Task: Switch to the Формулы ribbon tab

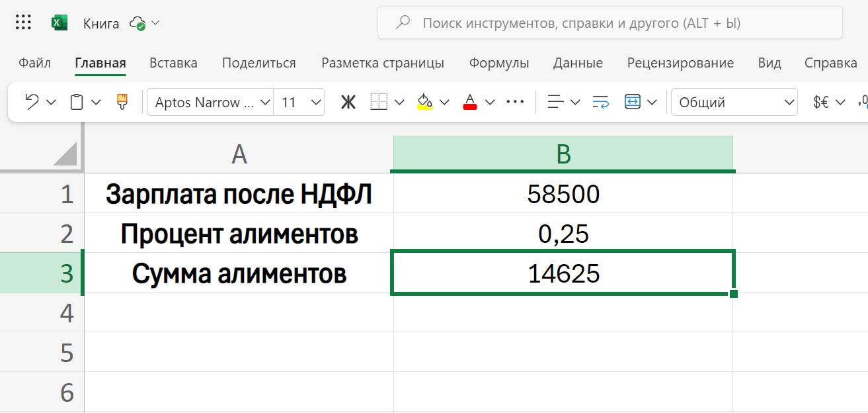Action: (x=498, y=63)
